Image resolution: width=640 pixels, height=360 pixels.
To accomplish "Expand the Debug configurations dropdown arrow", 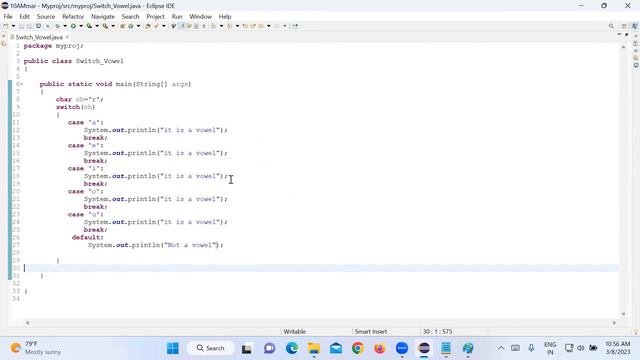I will click(x=65, y=26).
